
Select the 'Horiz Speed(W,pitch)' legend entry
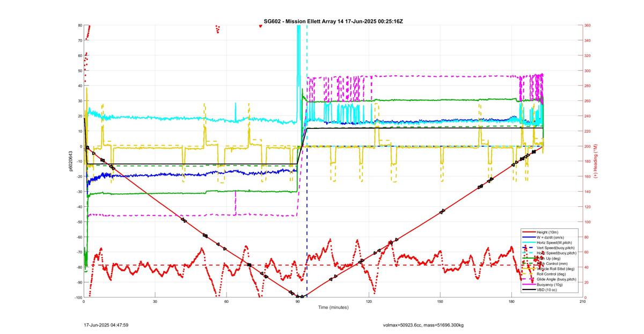(554, 242)
